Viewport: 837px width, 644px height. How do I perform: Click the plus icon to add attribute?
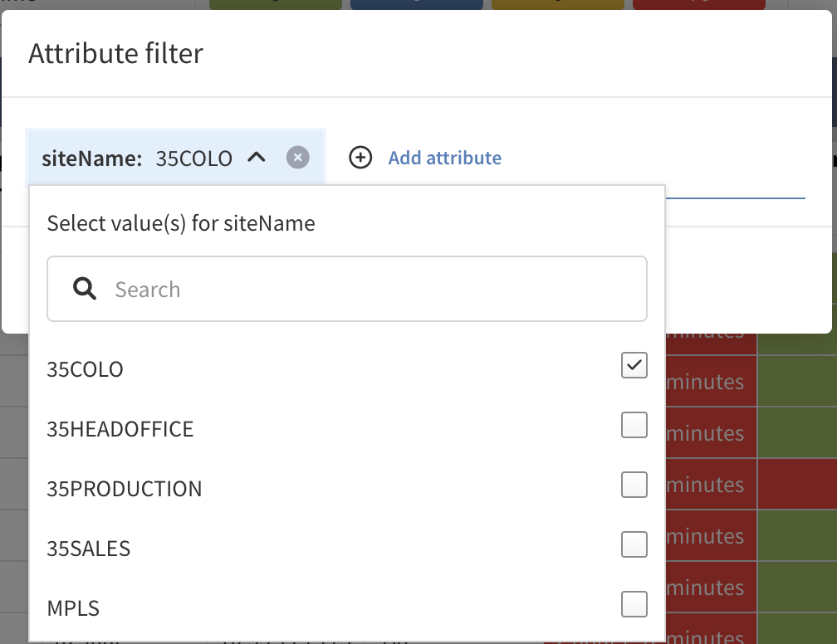tap(360, 158)
